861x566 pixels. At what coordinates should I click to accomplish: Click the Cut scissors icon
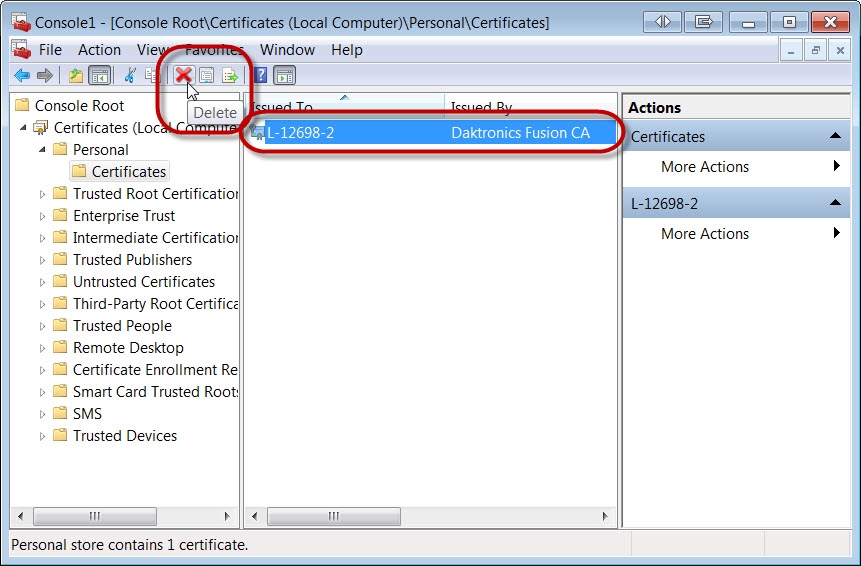pyautogui.click(x=130, y=75)
